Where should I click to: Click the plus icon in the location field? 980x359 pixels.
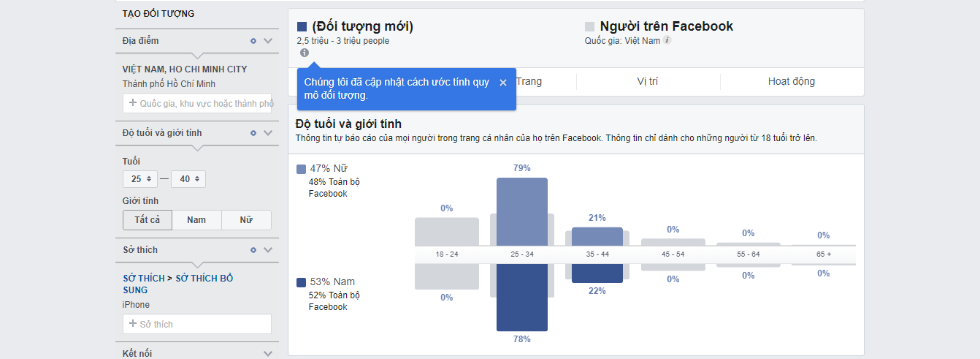point(133,103)
